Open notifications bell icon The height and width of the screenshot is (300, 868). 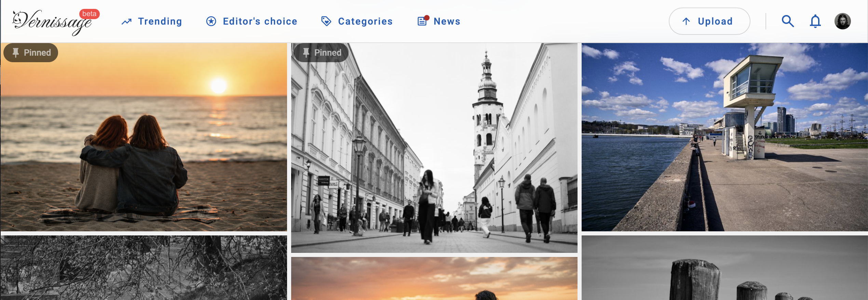click(815, 21)
